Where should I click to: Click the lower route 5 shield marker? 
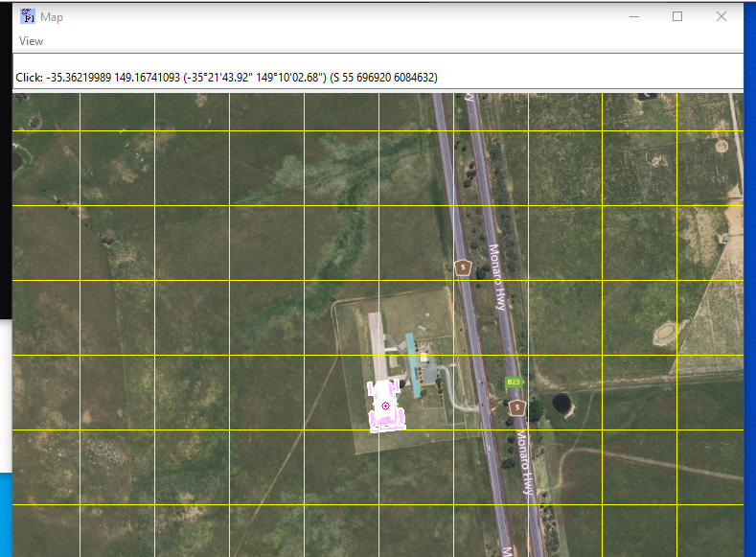[x=517, y=407]
